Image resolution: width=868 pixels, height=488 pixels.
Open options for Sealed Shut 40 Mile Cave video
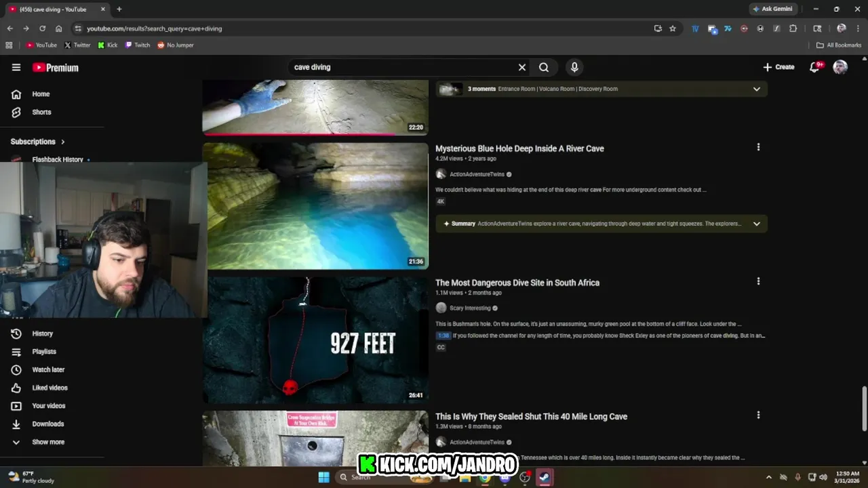[x=758, y=415]
